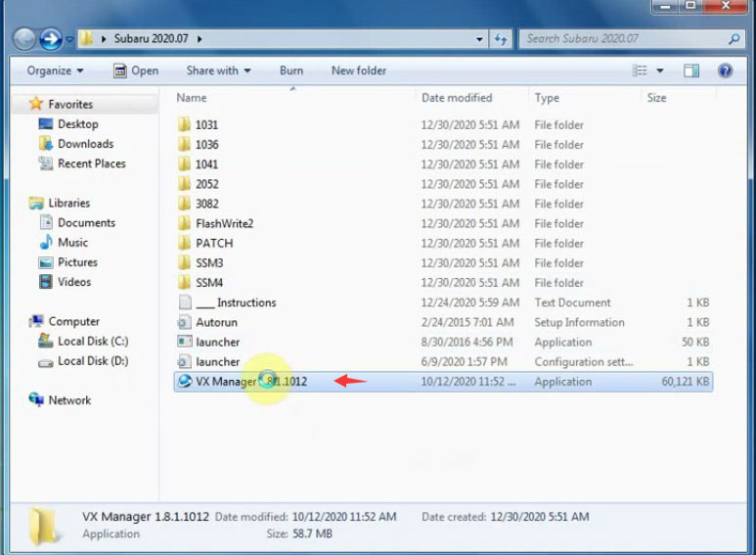This screenshot has width=756, height=555.
Task: Click the 3082 folder icon
Action: click(184, 204)
